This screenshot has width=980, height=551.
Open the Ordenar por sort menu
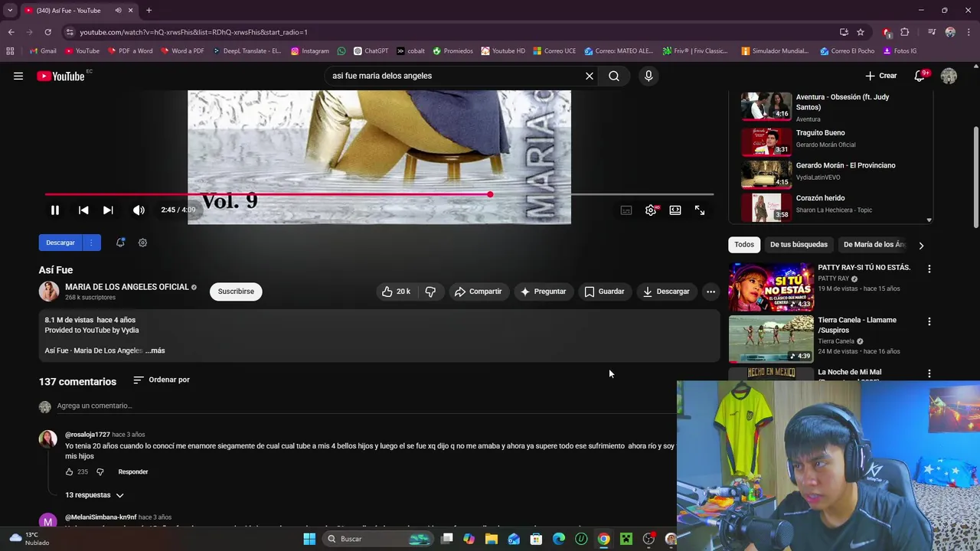click(162, 380)
